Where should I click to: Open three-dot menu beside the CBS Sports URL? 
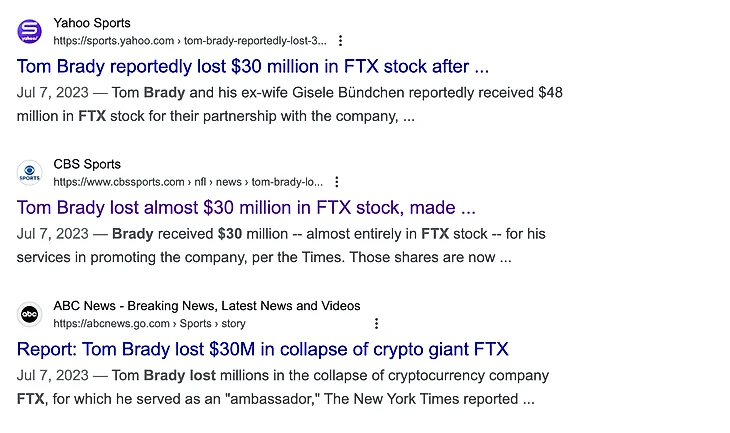click(x=337, y=182)
